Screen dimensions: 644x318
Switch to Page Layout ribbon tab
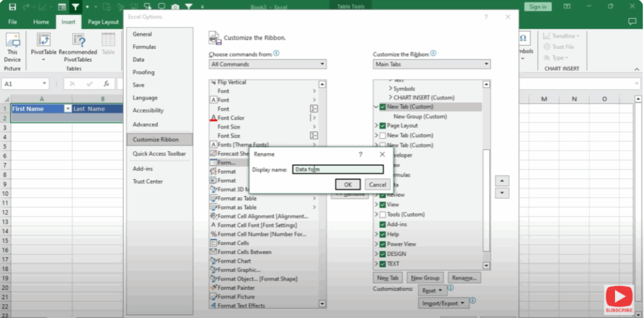(x=104, y=22)
